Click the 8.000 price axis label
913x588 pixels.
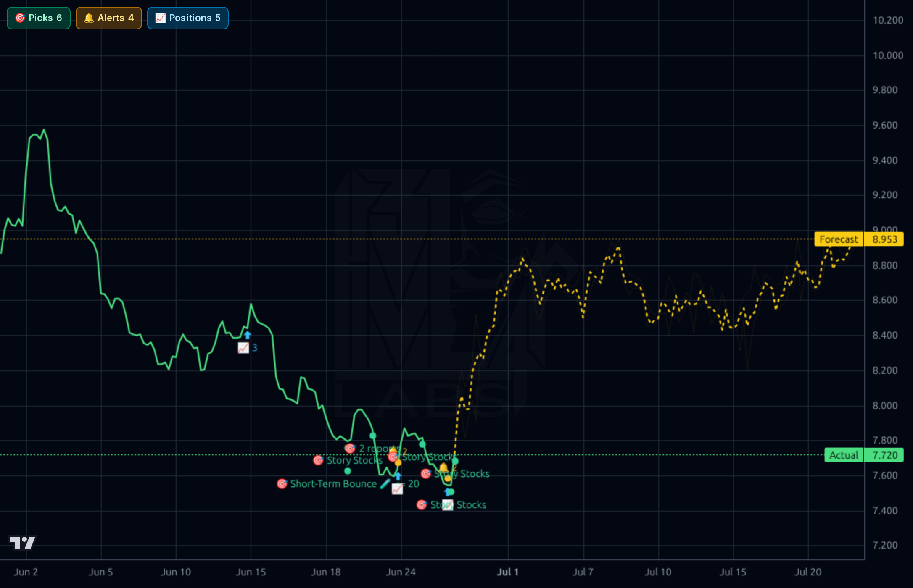pyautogui.click(x=885, y=406)
